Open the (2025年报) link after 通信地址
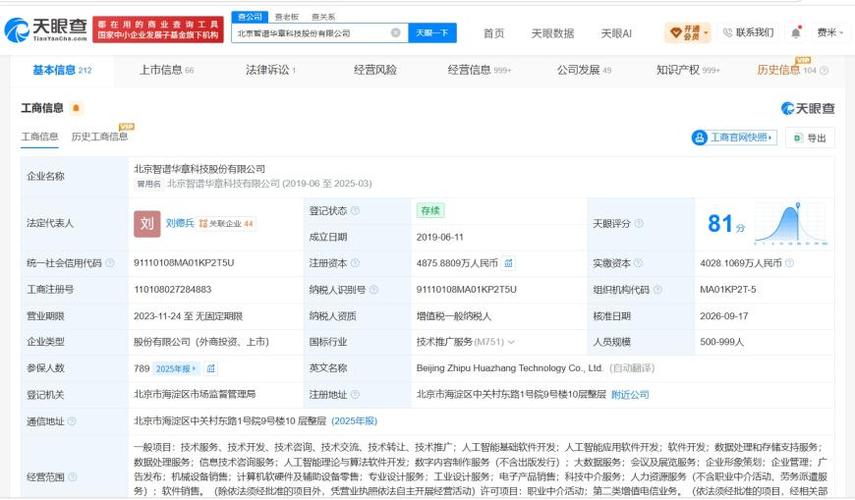Viewport: 855px width, 500px height. click(x=354, y=421)
